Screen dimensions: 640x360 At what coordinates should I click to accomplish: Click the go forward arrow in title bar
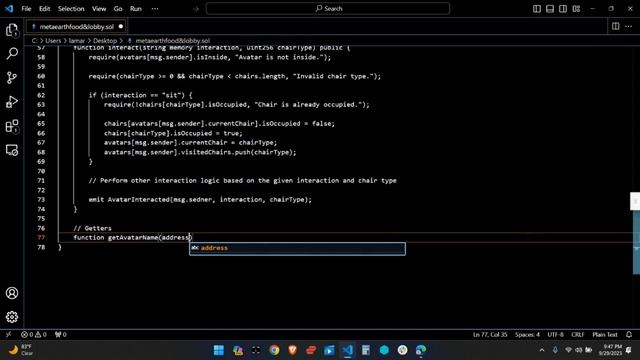click(196, 9)
